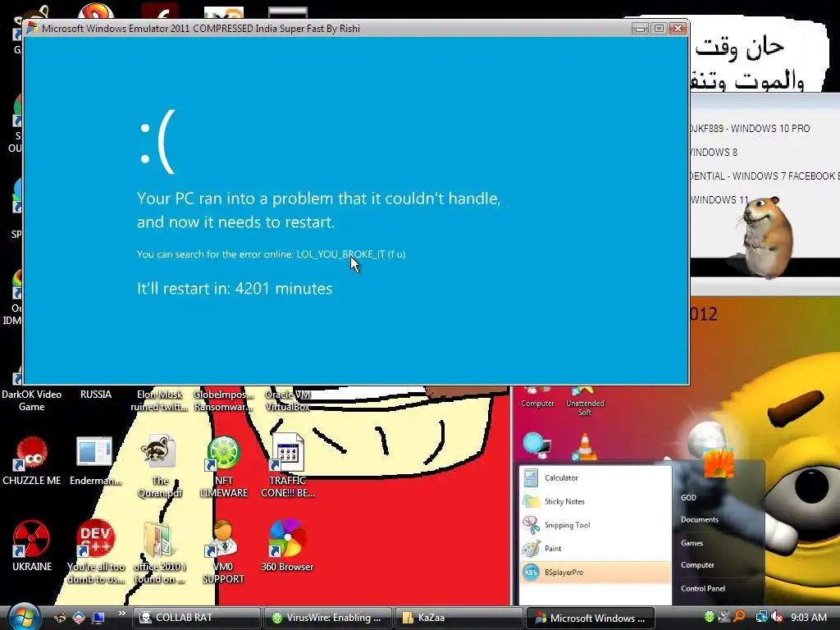Open the CHUZZLE ME desktop shortcut
This screenshot has width=840, height=630.
click(x=32, y=461)
